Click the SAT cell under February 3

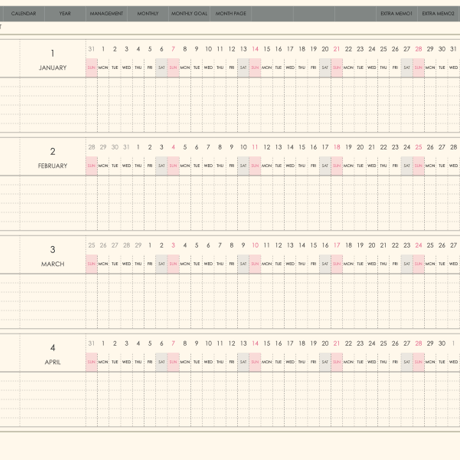click(162, 166)
